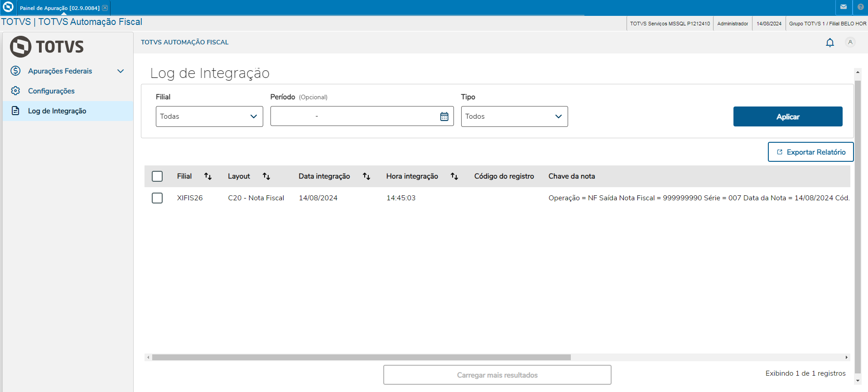This screenshot has width=868, height=392.
Task: Open the Tipo dropdown showing Todos
Action: pyautogui.click(x=515, y=116)
